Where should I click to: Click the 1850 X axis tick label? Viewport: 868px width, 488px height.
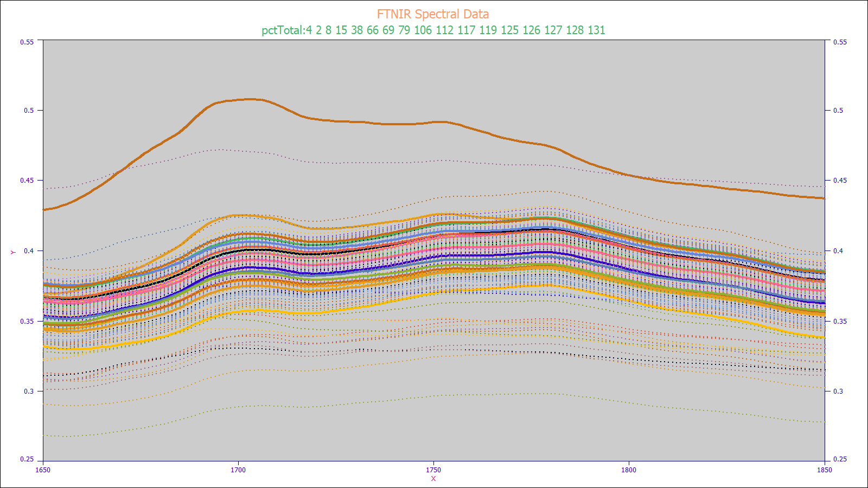tap(824, 470)
